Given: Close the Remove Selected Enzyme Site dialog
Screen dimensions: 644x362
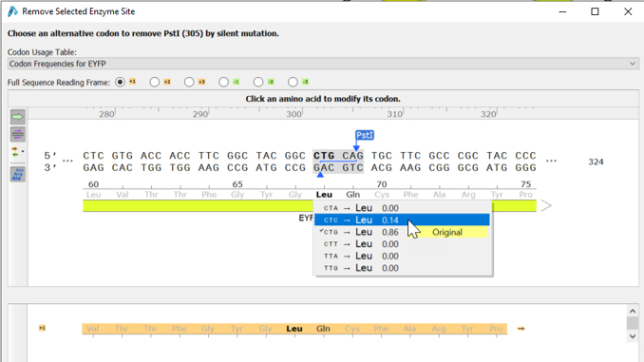Looking at the screenshot, I should coord(628,11).
